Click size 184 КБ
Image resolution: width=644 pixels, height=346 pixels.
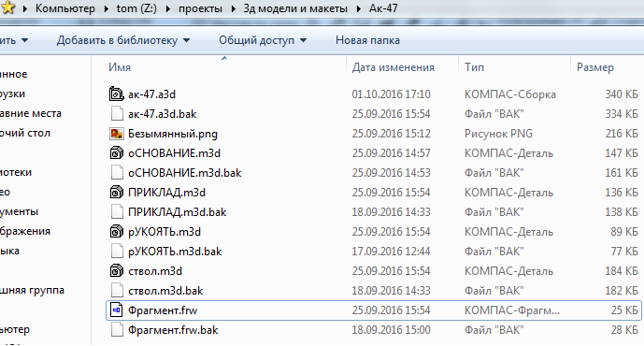click(x=622, y=271)
